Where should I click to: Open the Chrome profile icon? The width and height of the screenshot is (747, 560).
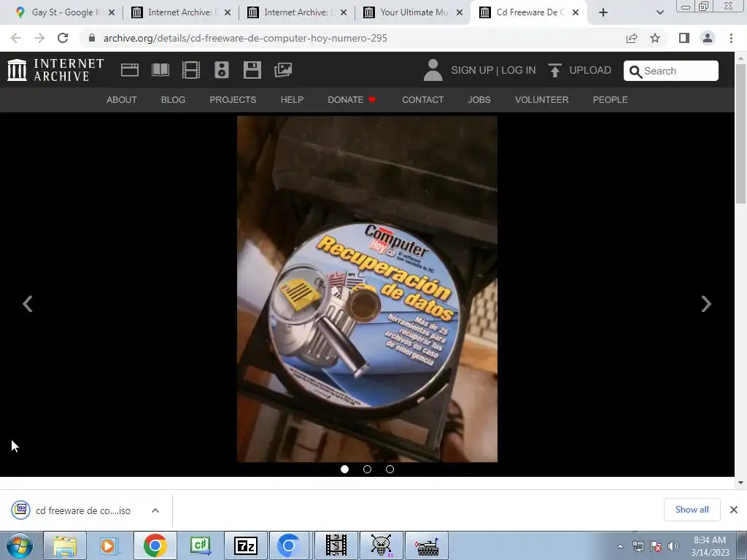click(708, 38)
